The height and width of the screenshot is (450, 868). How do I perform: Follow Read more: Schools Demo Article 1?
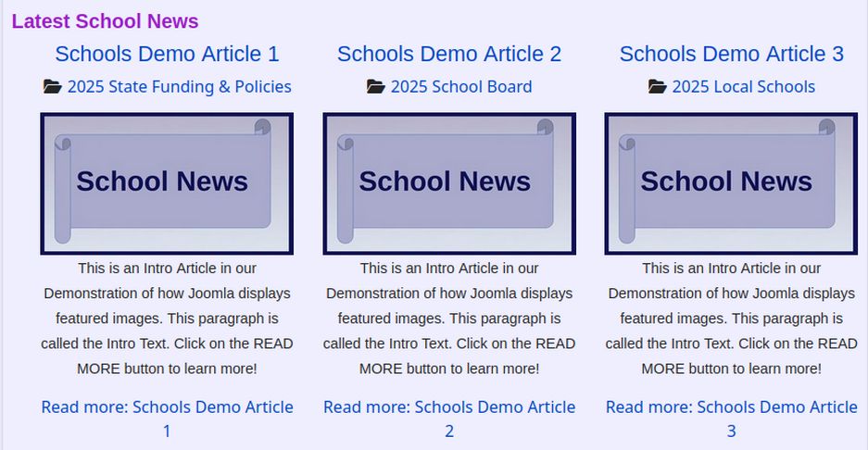coord(167,407)
